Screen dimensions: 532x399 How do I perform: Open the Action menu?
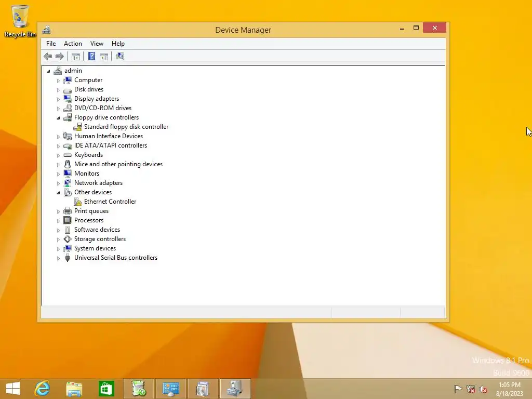pyautogui.click(x=73, y=44)
